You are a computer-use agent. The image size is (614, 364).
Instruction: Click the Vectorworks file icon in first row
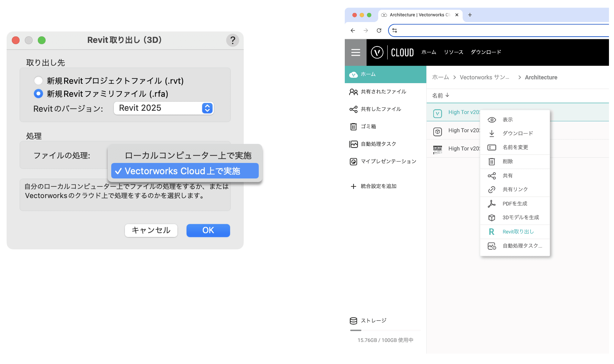tap(437, 113)
